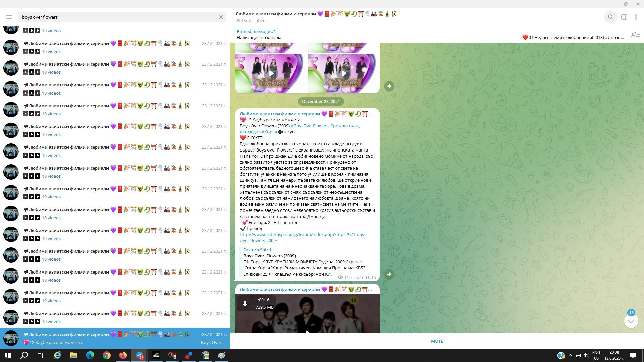This screenshot has width=644, height=362.
Task: Click the search in chat icon
Action: pos(610,17)
